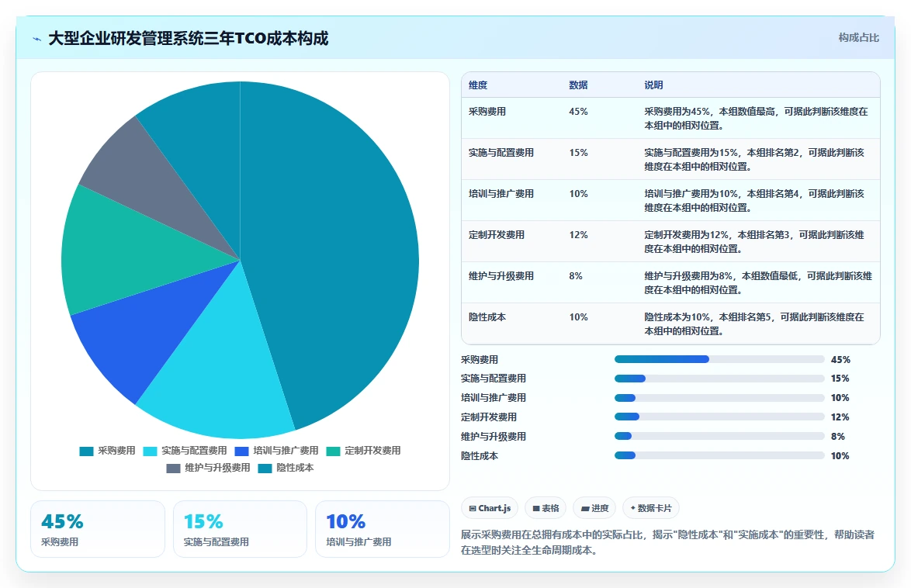This screenshot has width=911, height=588.
Task: Click the lightning icon beside the dashboard title
Action: (x=37, y=39)
